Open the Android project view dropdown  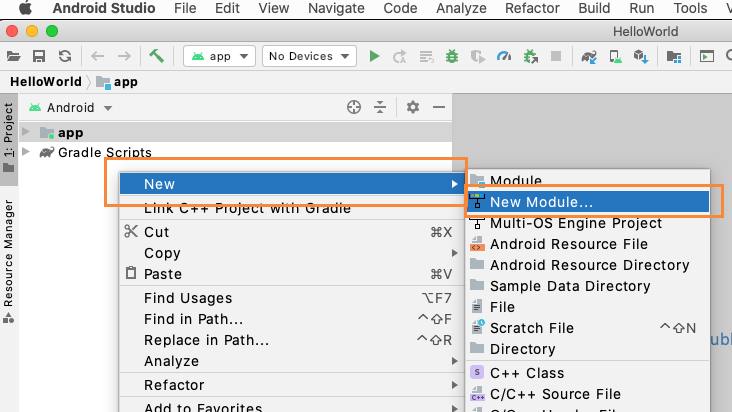click(x=70, y=108)
